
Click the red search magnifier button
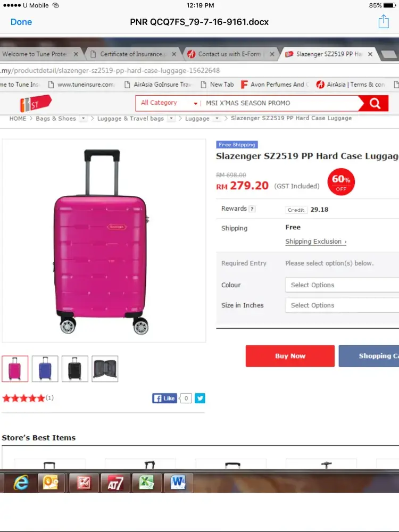tap(375, 103)
